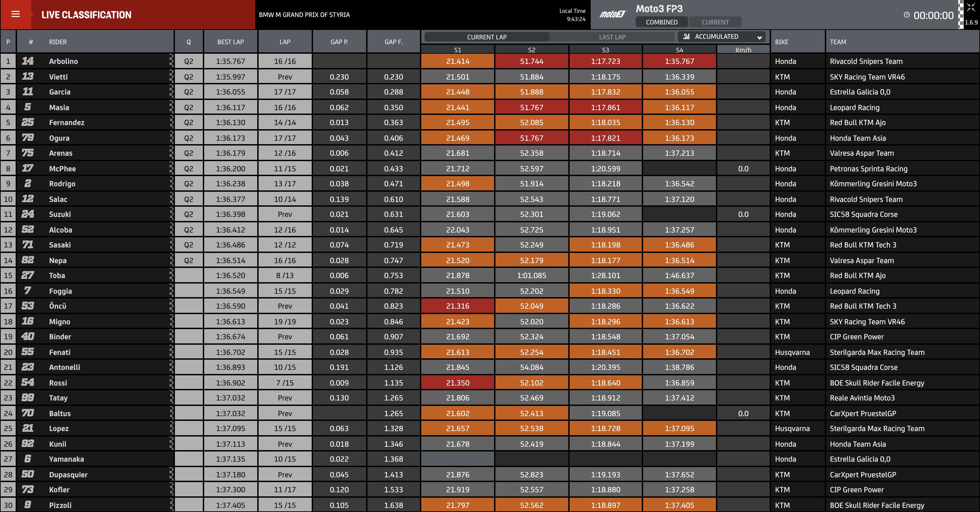Click the S1 sector column header
Screen dimensions: 980x512
click(x=458, y=50)
